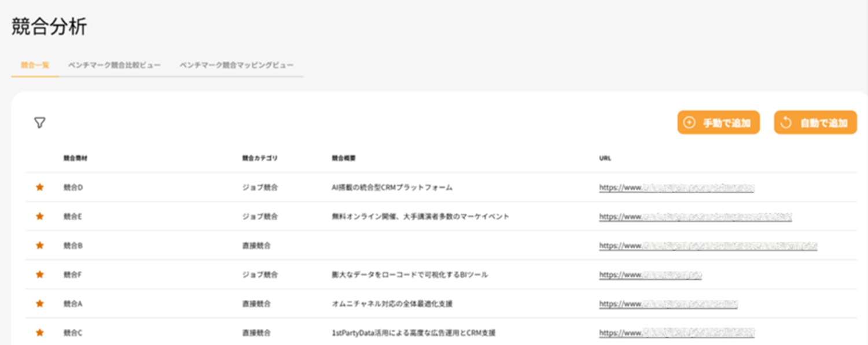Open the URL link for 競合E
868x345 pixels.
[695, 216]
